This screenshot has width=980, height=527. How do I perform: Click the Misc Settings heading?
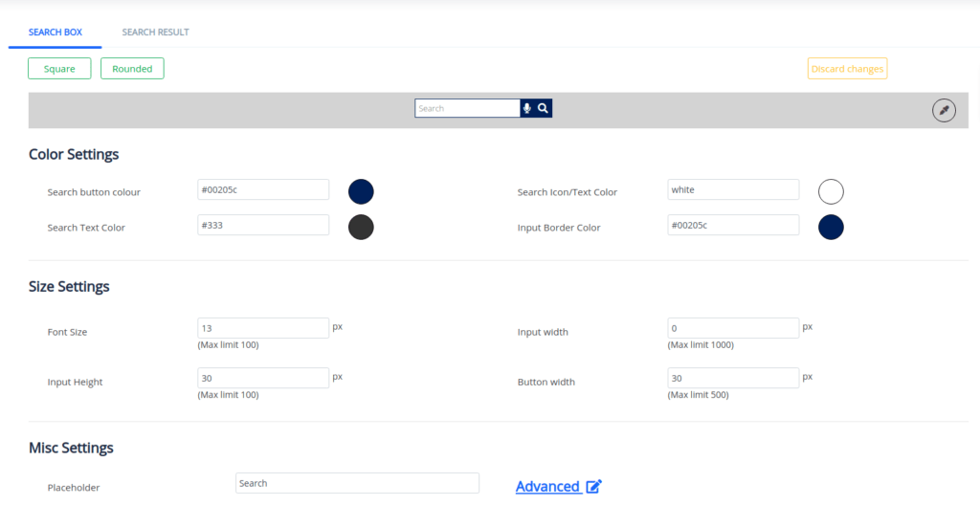point(71,448)
